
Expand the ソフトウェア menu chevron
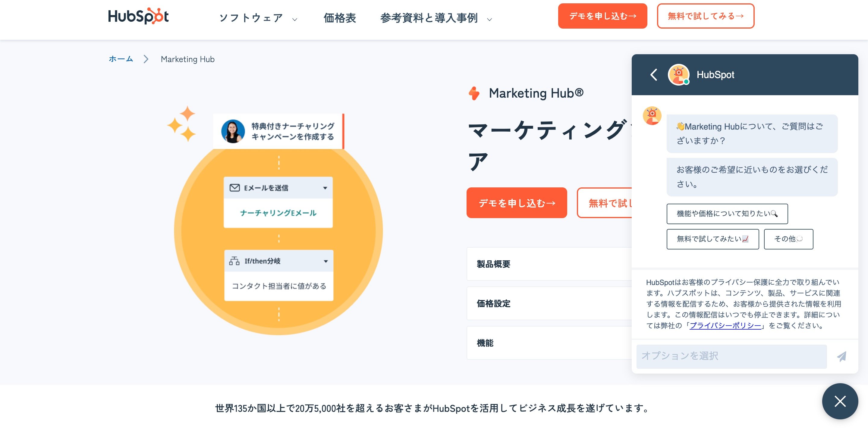[294, 20]
